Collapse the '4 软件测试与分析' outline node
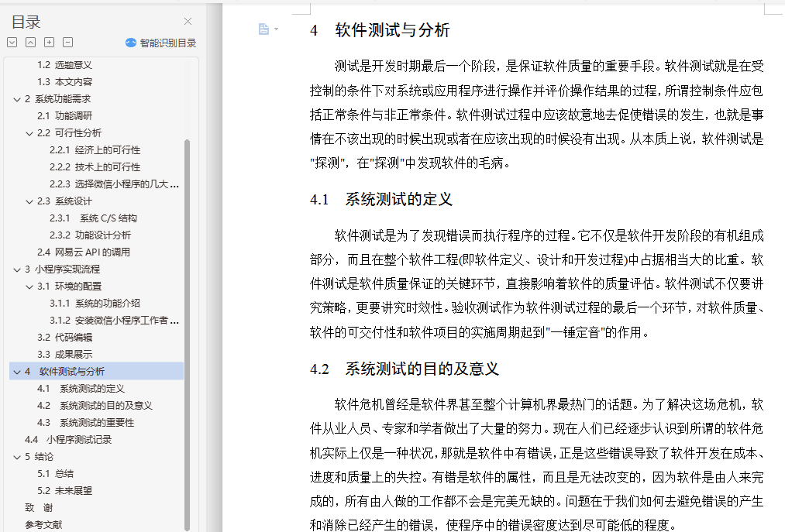This screenshot has width=785, height=532. click(x=17, y=372)
